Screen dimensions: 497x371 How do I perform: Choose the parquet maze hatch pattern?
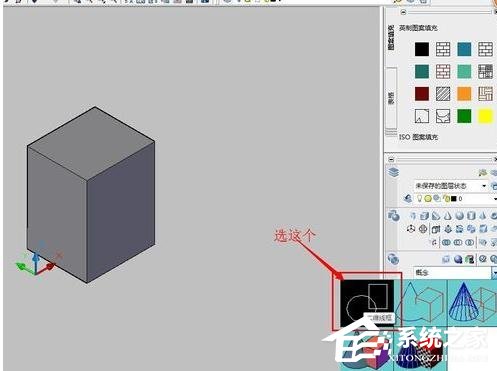pyautogui.click(x=485, y=94)
